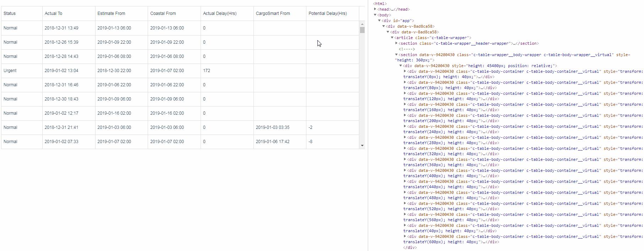Click the table scrollbar down arrow

tap(362, 146)
